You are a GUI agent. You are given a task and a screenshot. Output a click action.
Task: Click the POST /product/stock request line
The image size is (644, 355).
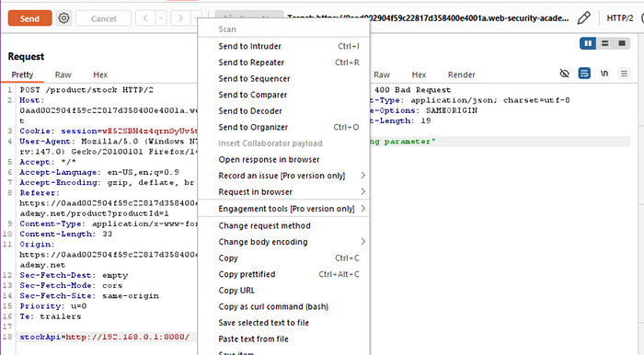click(x=86, y=90)
